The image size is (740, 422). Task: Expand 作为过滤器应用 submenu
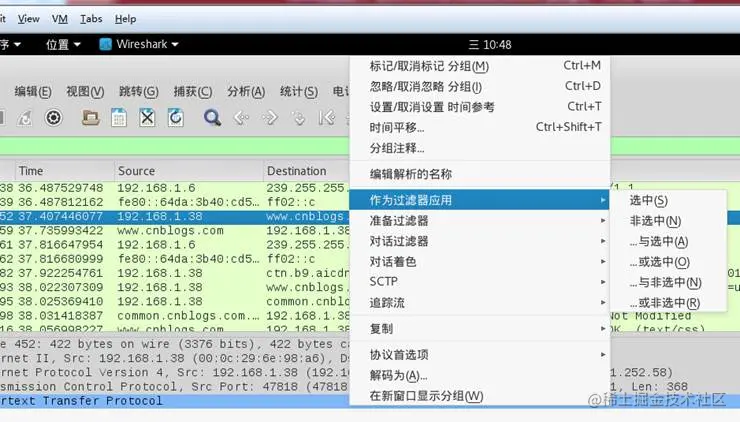tap(480, 200)
